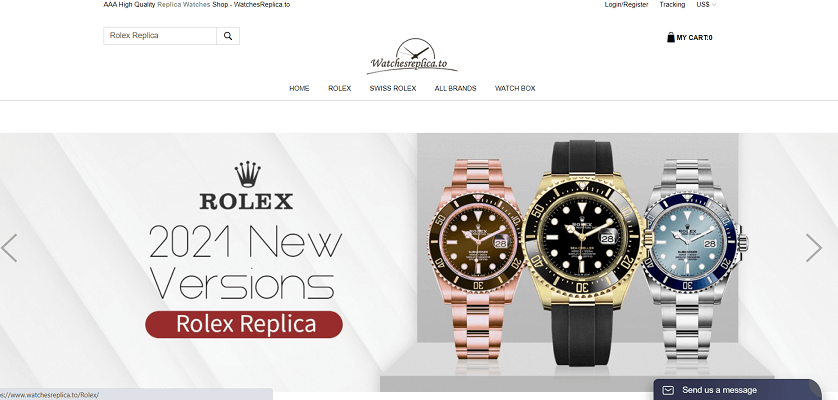
Task: Focus the Rolex Replica search field
Action: (x=160, y=36)
